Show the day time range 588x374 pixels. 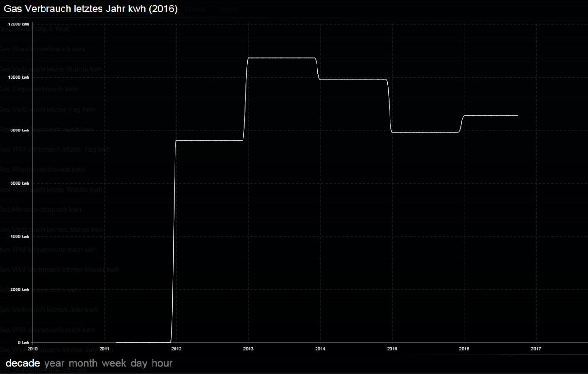(139, 363)
